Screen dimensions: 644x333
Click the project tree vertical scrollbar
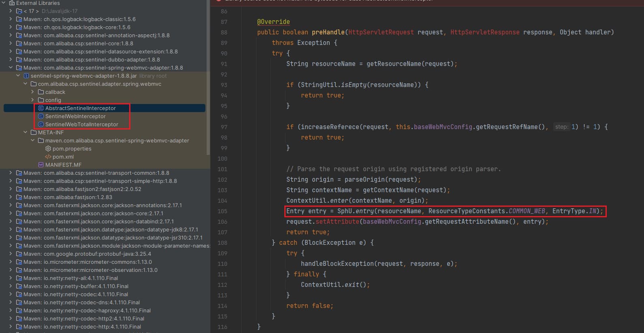point(208,77)
